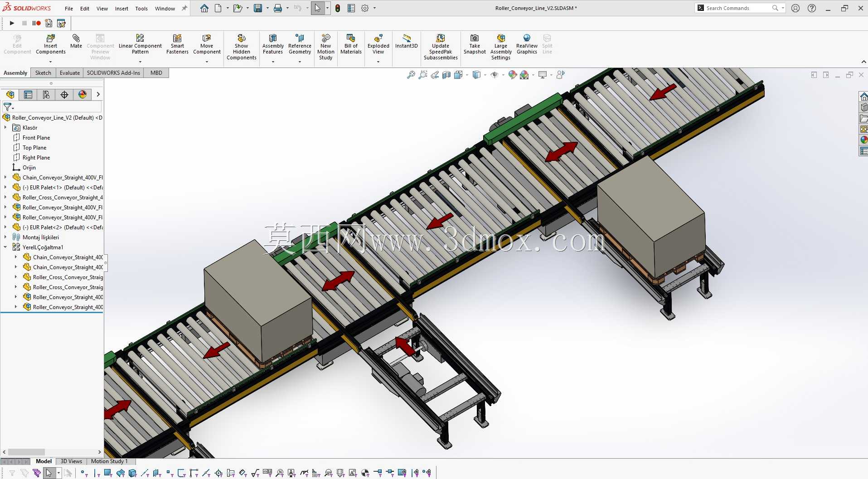Click Show Hidden Components

point(242,47)
